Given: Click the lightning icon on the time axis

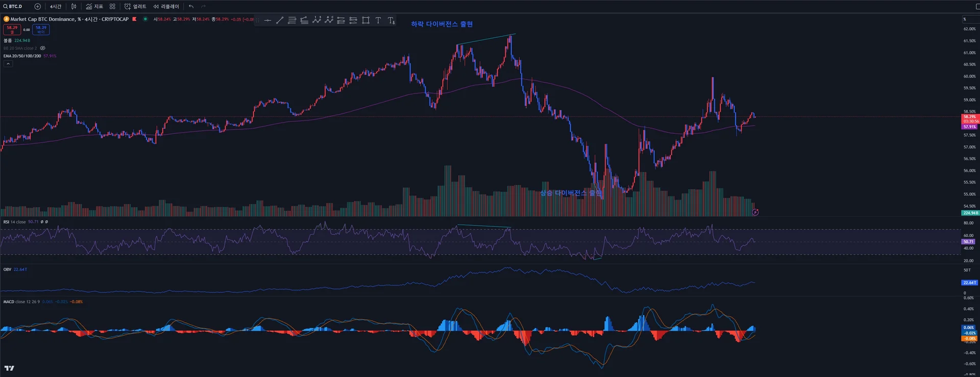Looking at the screenshot, I should tap(755, 212).
